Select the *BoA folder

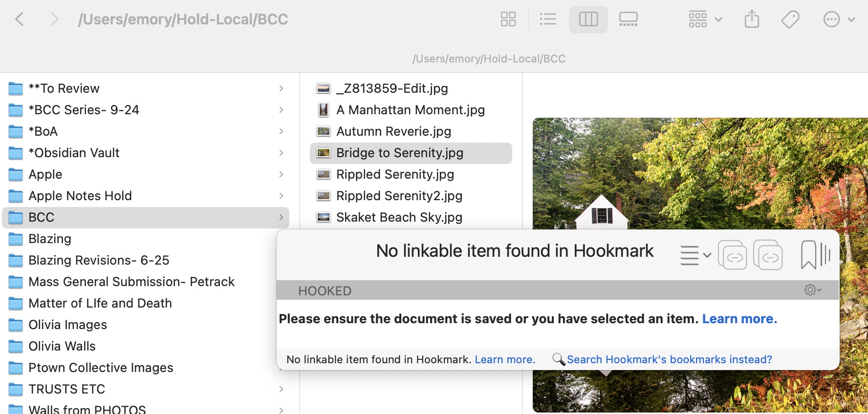point(146,131)
